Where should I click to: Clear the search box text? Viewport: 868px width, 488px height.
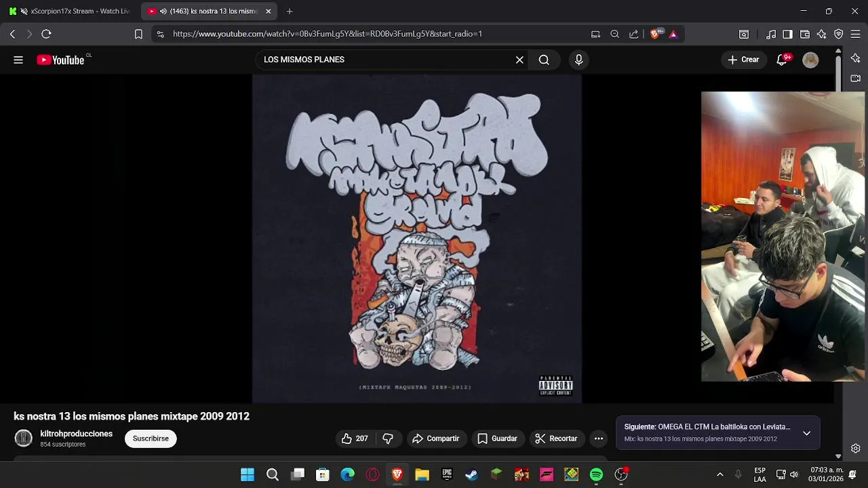coord(519,60)
